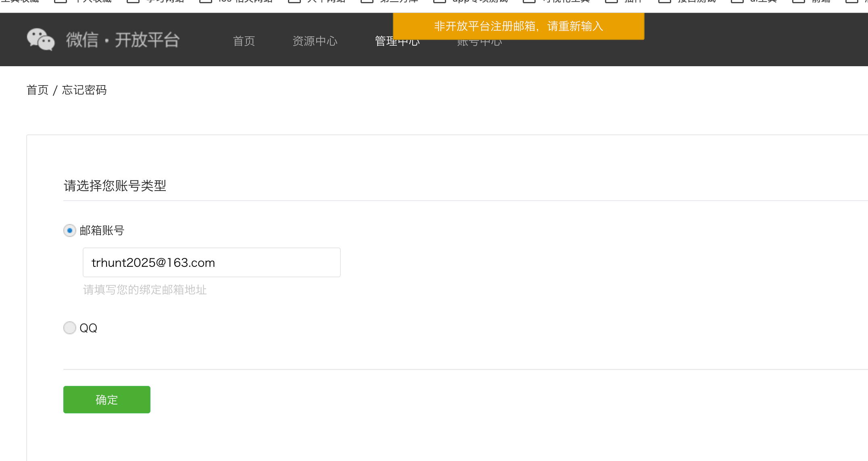
Task: Select the 邮箱账号 radio button
Action: tap(70, 230)
